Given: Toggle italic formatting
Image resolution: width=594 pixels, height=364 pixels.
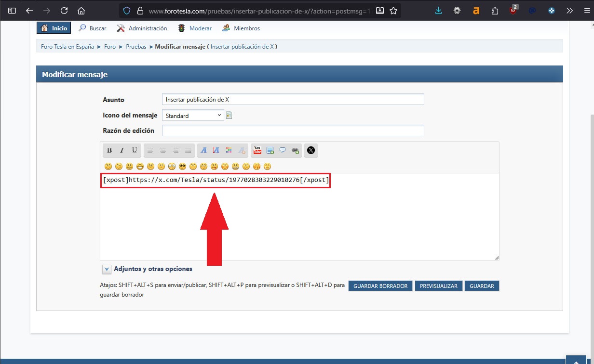Looking at the screenshot, I should [x=122, y=150].
